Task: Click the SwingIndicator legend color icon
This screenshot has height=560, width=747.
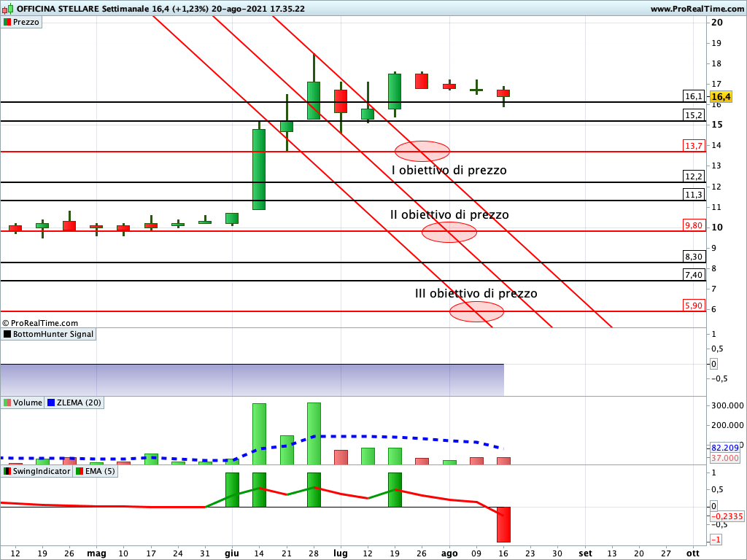Action: [7, 472]
